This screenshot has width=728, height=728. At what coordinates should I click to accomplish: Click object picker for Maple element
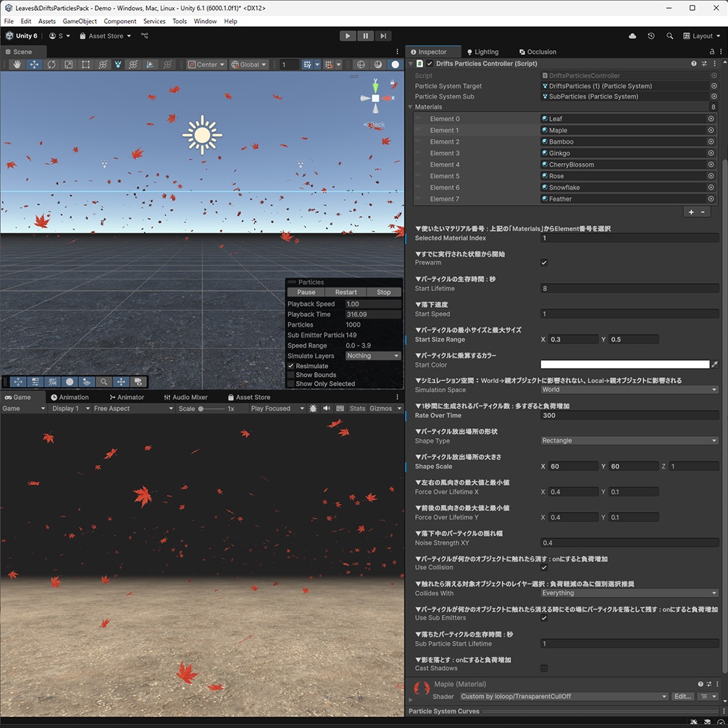click(711, 130)
